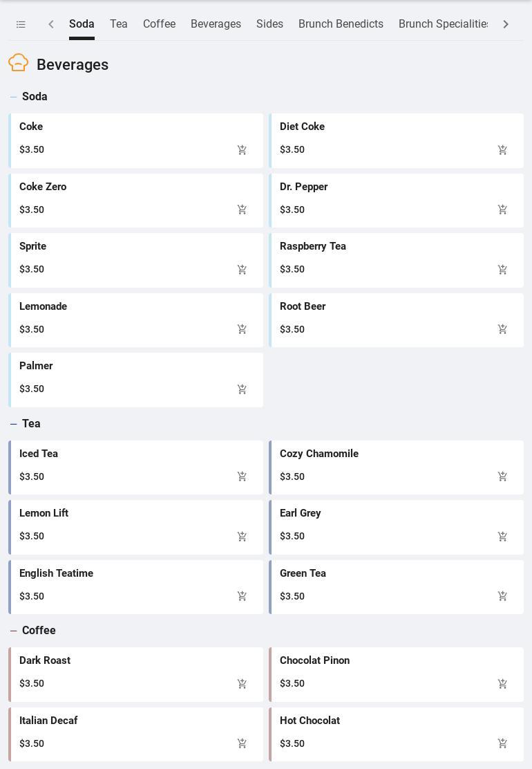
Task: Open the Sides tab
Action: point(269,24)
